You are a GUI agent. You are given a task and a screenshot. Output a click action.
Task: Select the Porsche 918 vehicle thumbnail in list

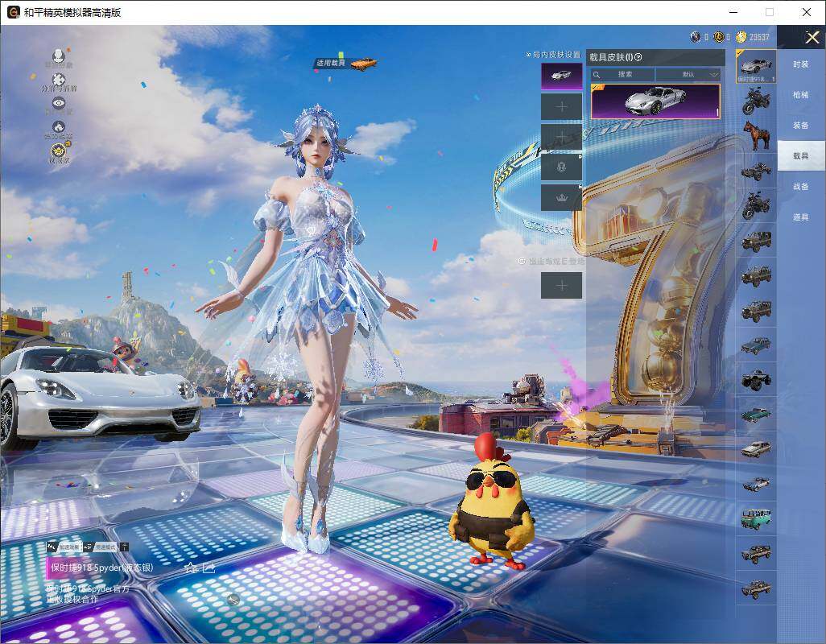756,67
